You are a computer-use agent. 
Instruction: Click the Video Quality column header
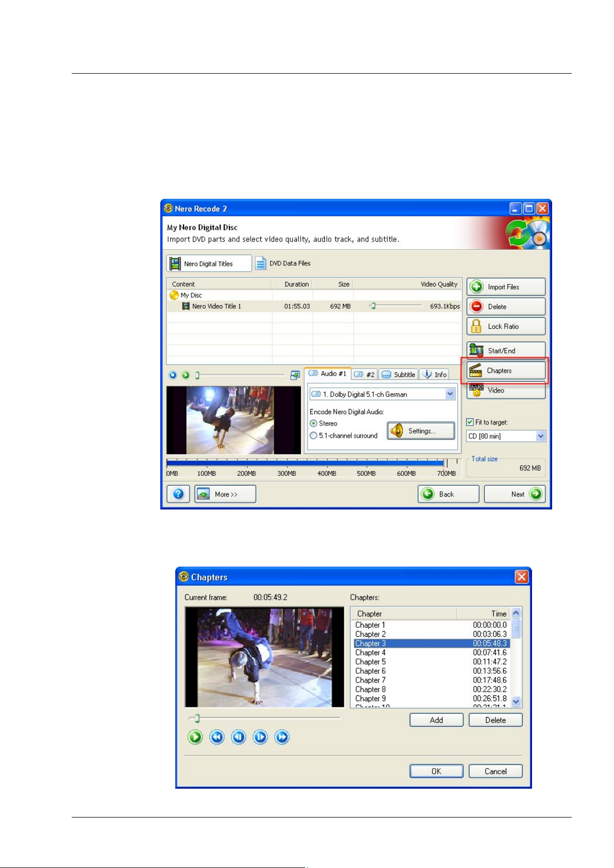tap(407, 284)
